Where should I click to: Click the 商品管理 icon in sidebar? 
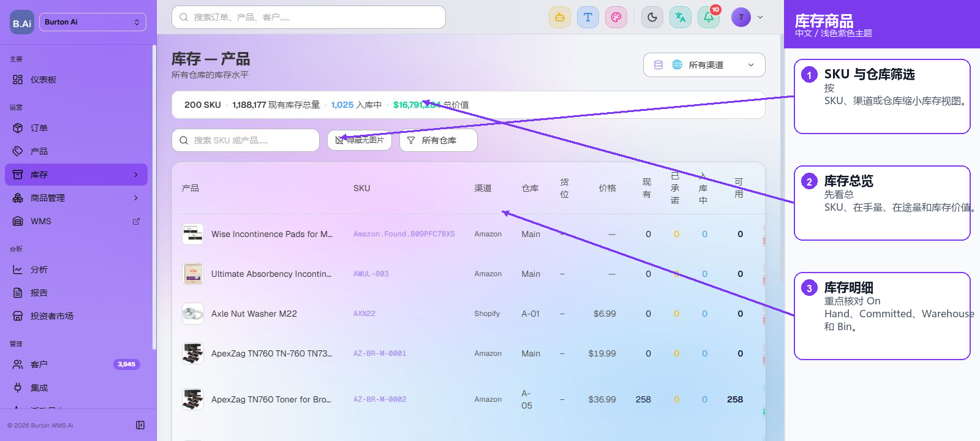pyautogui.click(x=18, y=198)
